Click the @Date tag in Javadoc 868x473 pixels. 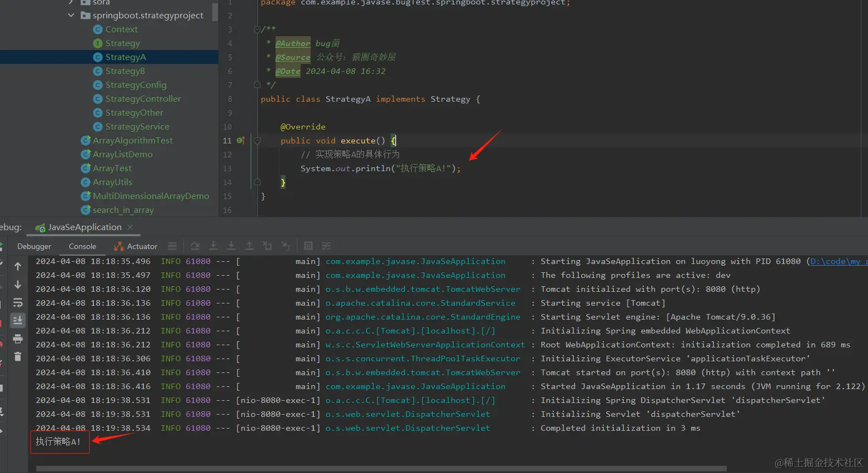(288, 71)
